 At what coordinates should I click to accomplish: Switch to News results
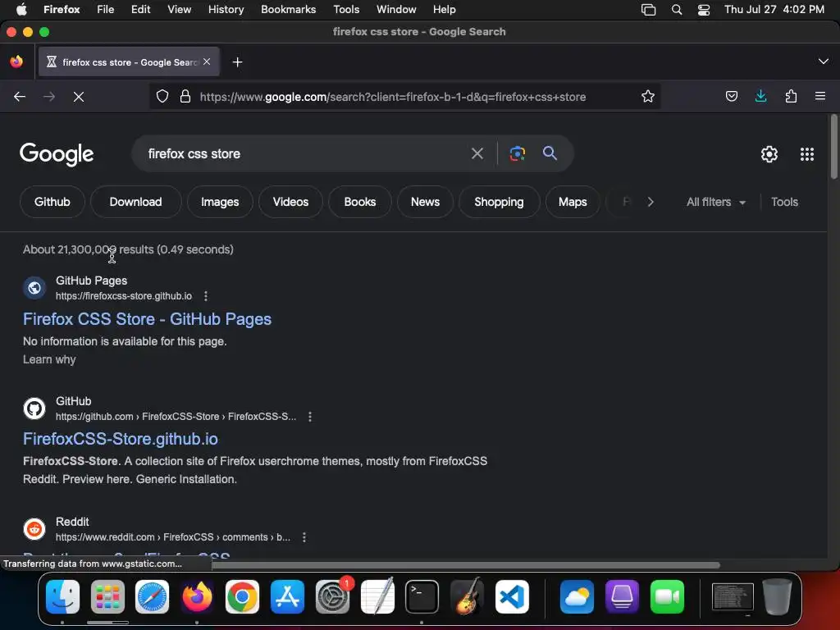[x=425, y=202]
